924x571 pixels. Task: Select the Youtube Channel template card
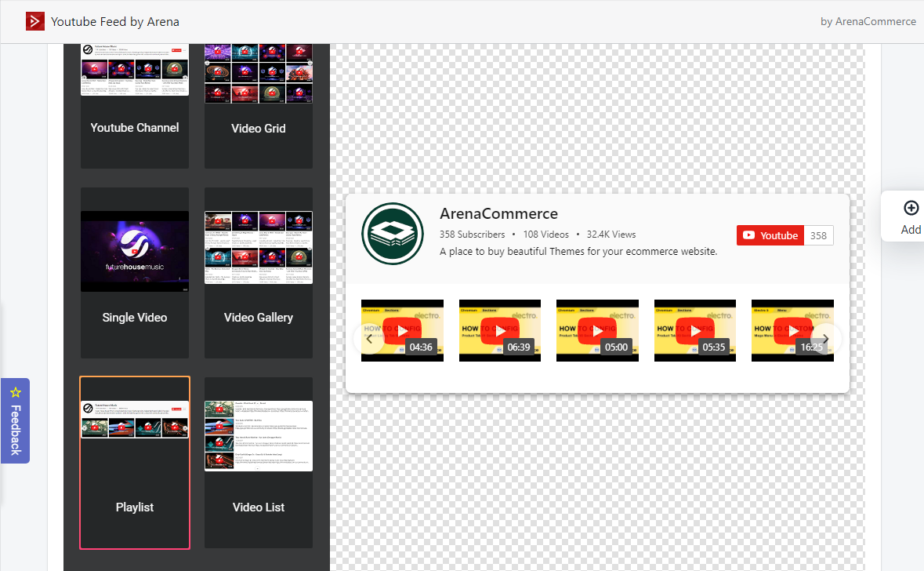135,106
